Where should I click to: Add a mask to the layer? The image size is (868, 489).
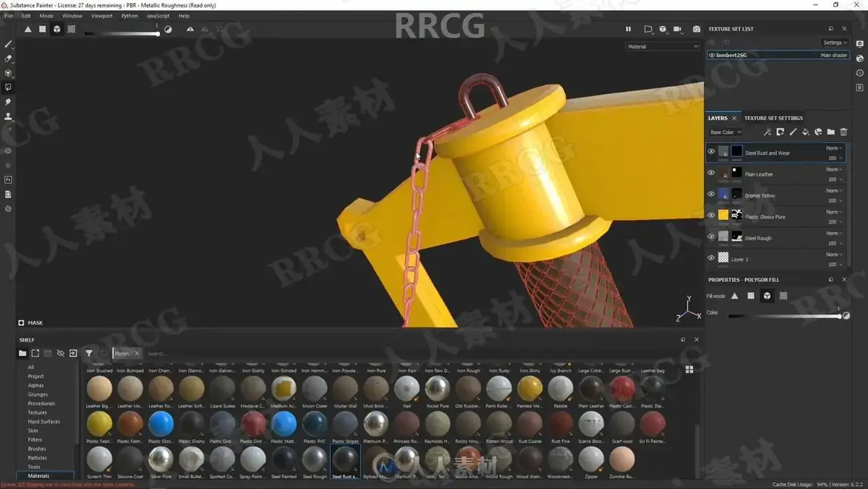coord(780,132)
